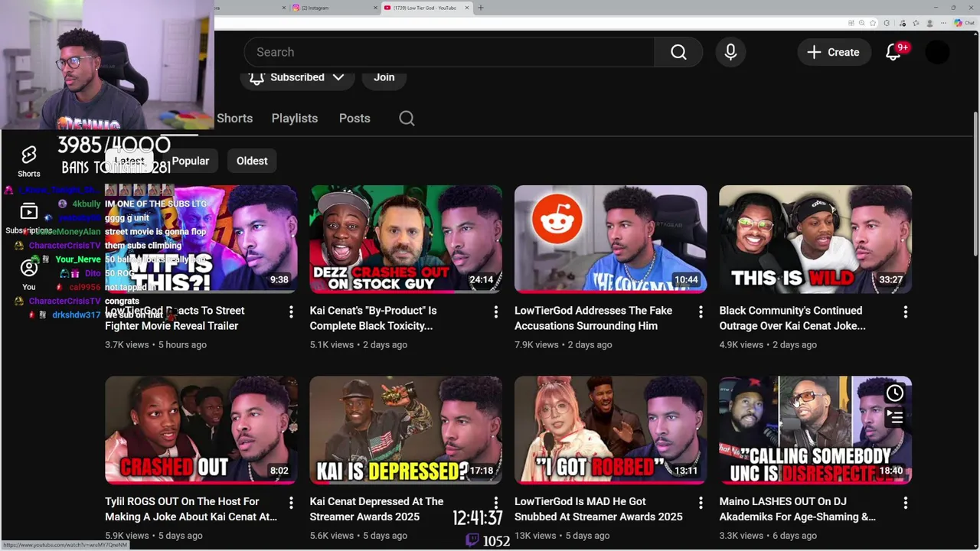Close the Instagram browser tab

pyautogui.click(x=376, y=8)
